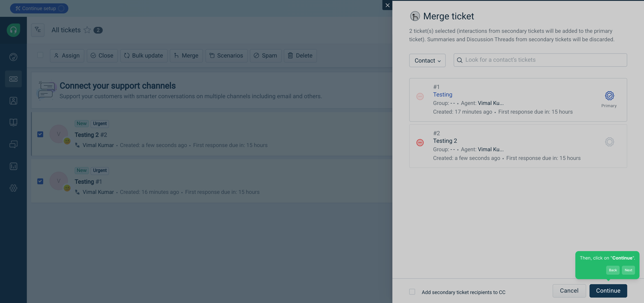644x303 pixels.
Task: Star the All tickets view
Action: 87,30
